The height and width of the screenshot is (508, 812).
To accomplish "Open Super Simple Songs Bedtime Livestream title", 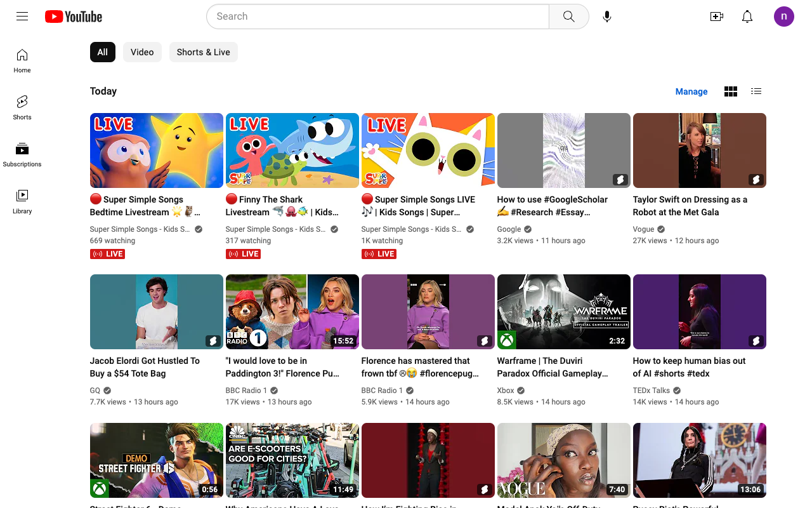I will [146, 206].
